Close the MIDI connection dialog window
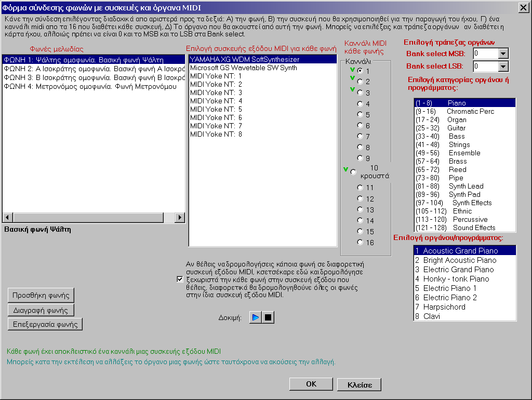Viewport: 532px width, 400px height. (x=523, y=7)
